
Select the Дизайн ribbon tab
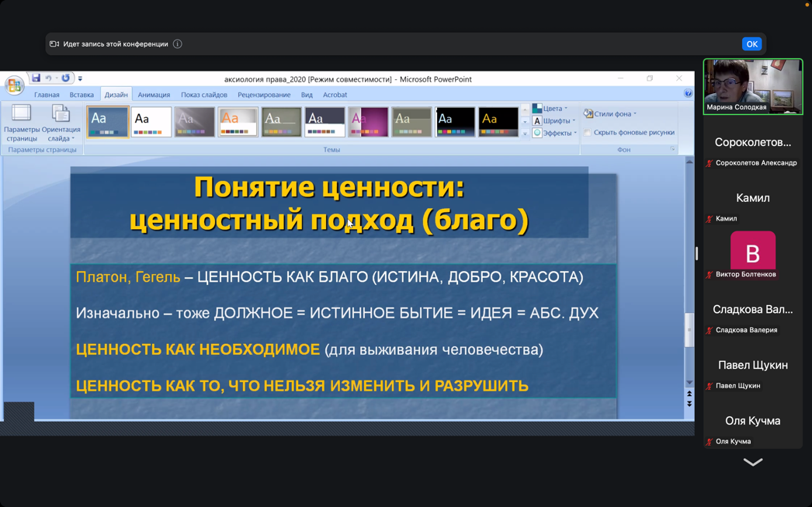click(116, 95)
